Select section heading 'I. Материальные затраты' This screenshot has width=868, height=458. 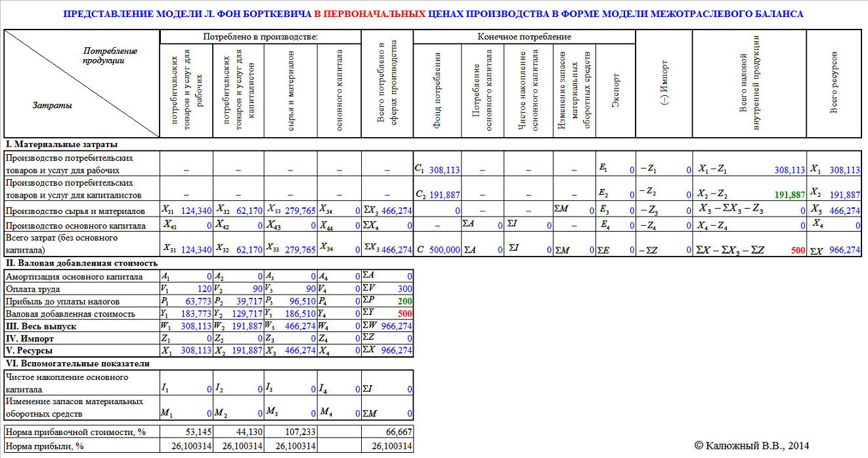coord(61,144)
